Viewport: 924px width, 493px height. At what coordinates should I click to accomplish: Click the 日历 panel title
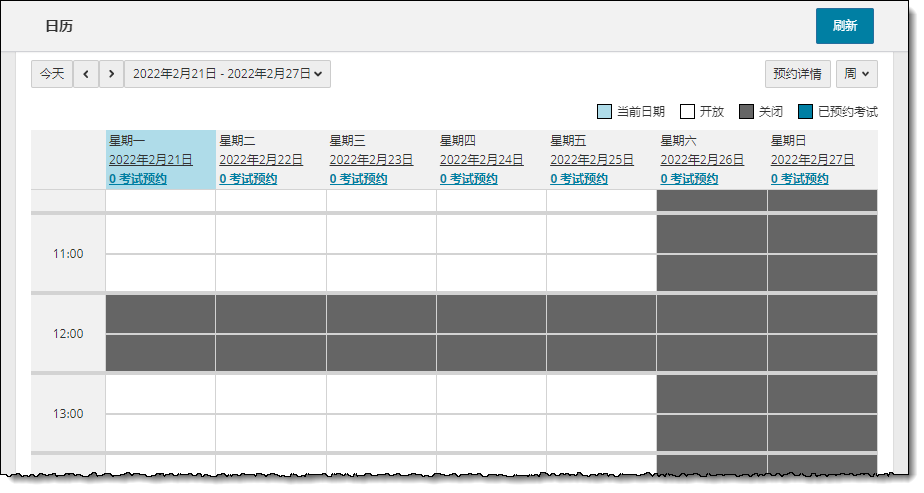coord(59,26)
